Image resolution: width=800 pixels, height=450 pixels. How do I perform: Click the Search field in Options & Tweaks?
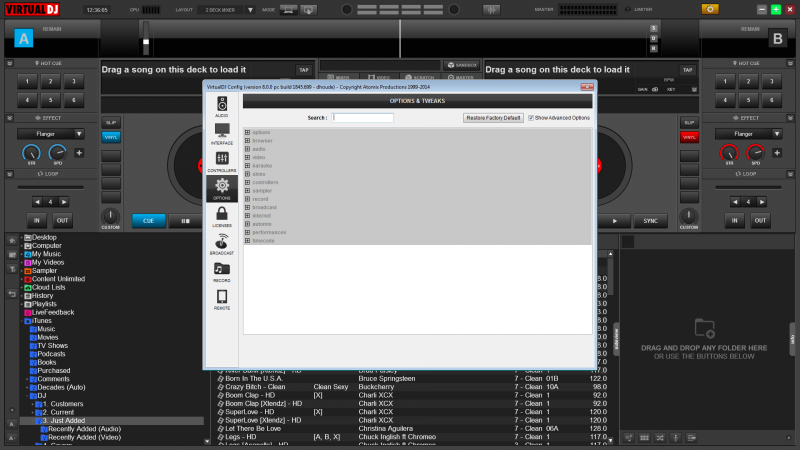tap(362, 118)
